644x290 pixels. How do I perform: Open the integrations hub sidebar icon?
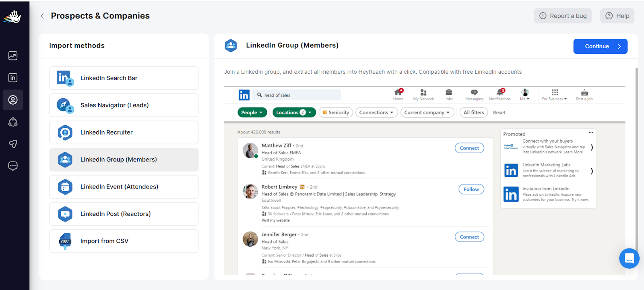coord(13,122)
